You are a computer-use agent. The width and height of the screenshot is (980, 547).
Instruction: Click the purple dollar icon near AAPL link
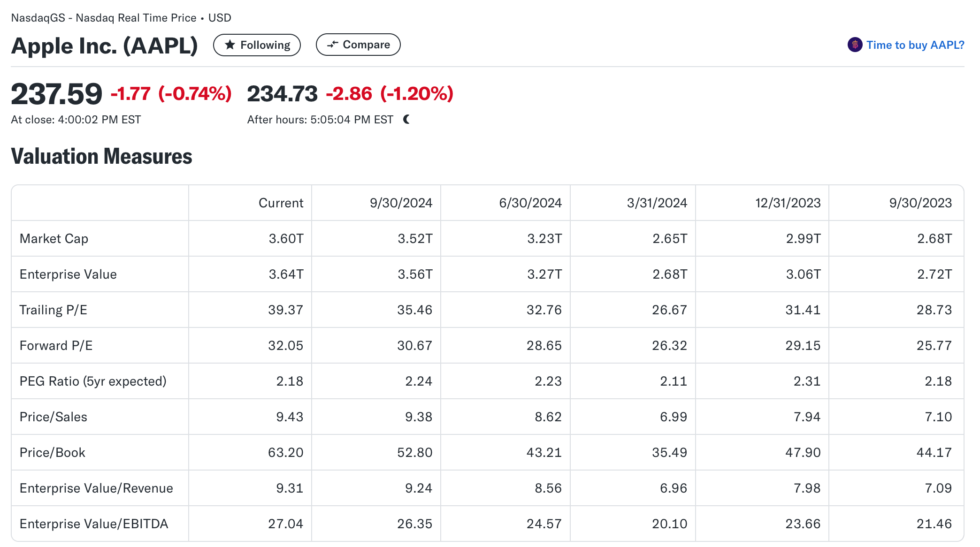[855, 45]
